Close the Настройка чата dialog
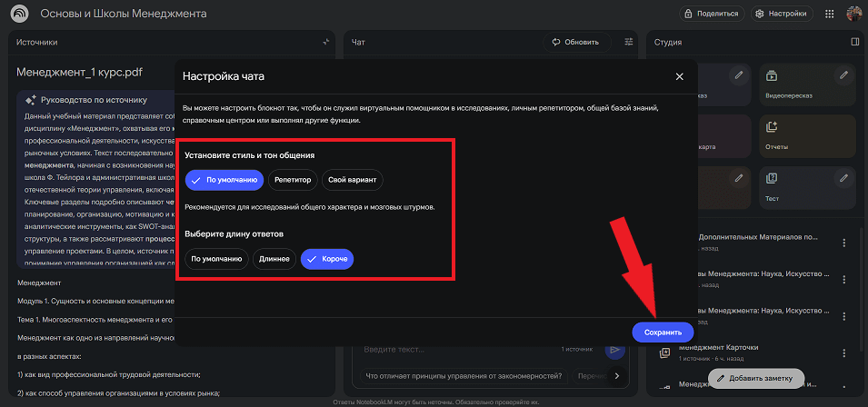The height and width of the screenshot is (407, 868). click(x=680, y=76)
